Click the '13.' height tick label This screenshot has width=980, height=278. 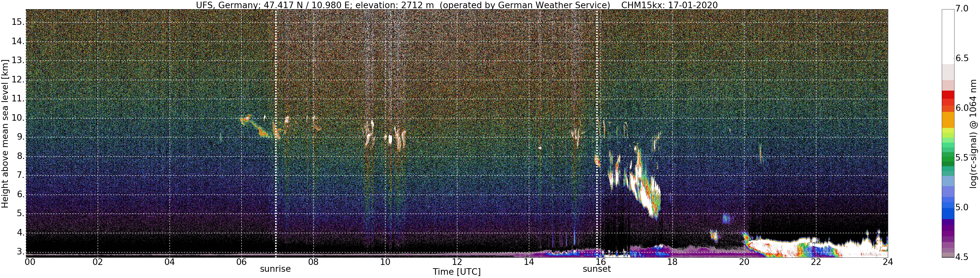18,60
